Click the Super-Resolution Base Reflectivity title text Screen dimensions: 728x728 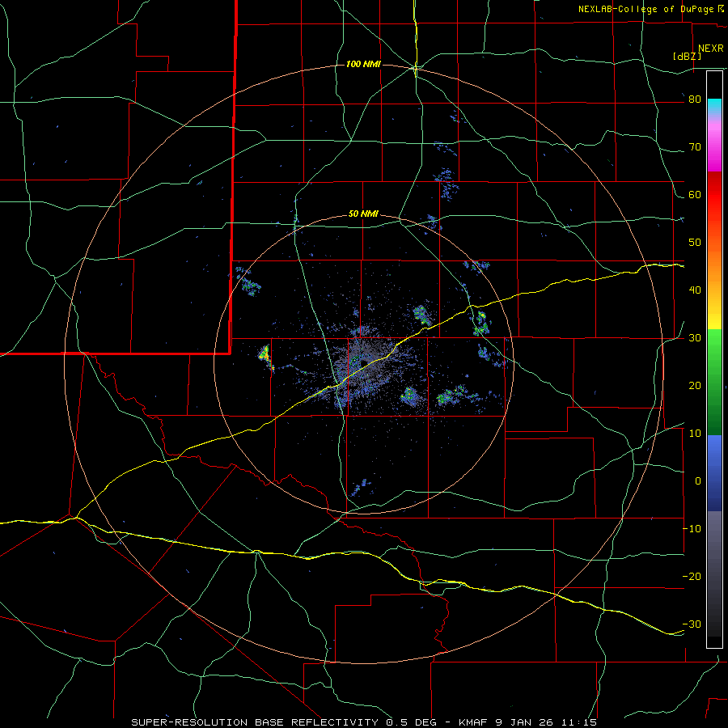click(255, 722)
